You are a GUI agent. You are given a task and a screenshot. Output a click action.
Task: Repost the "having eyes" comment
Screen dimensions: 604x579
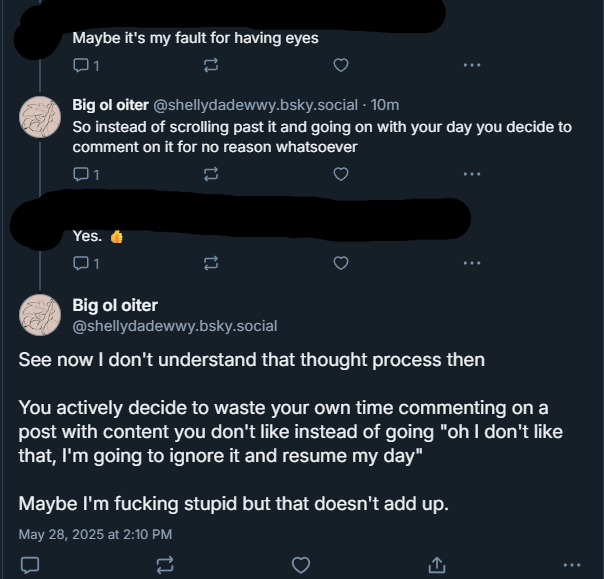pos(211,65)
